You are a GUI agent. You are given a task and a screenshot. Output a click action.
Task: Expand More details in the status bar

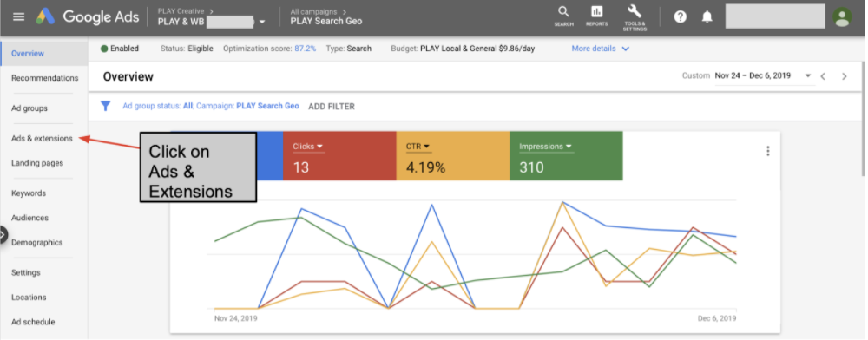point(600,49)
